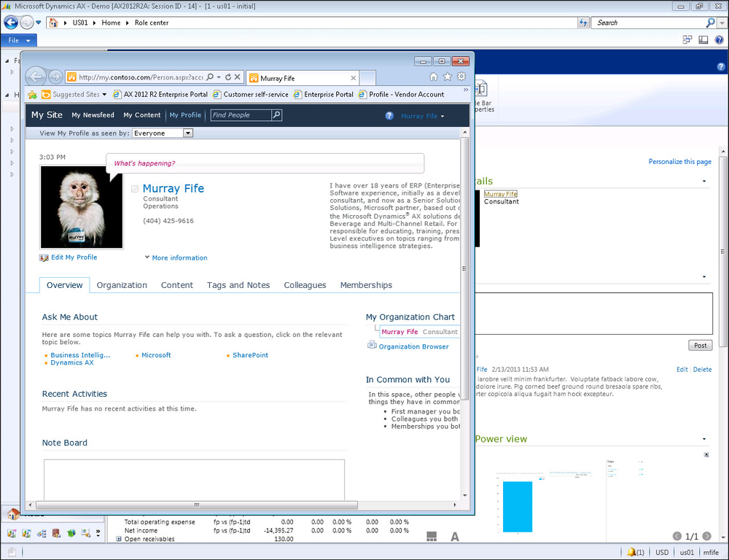Viewport: 729px width, 560px height.
Task: Open the Colleagues tab
Action: [305, 285]
